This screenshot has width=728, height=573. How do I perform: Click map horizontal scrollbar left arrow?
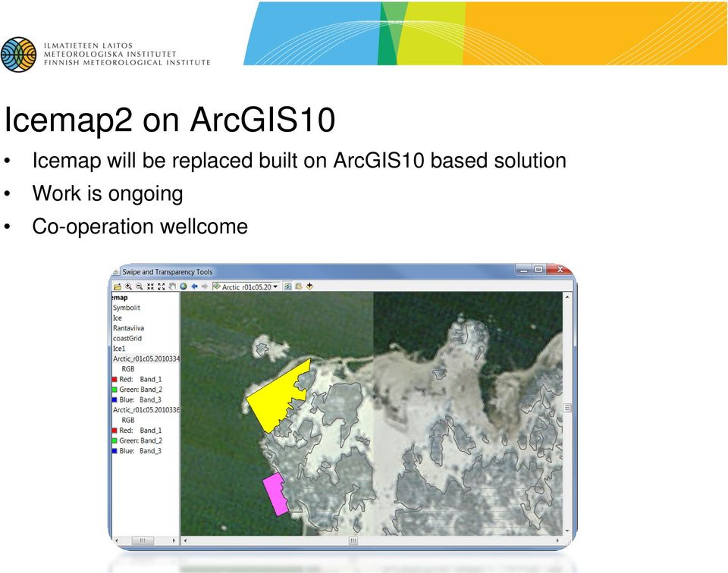tap(185, 540)
